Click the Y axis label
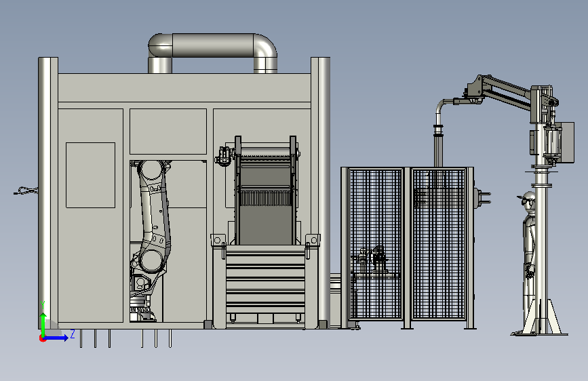Screen dimensions: 588x381 pos(43,304)
